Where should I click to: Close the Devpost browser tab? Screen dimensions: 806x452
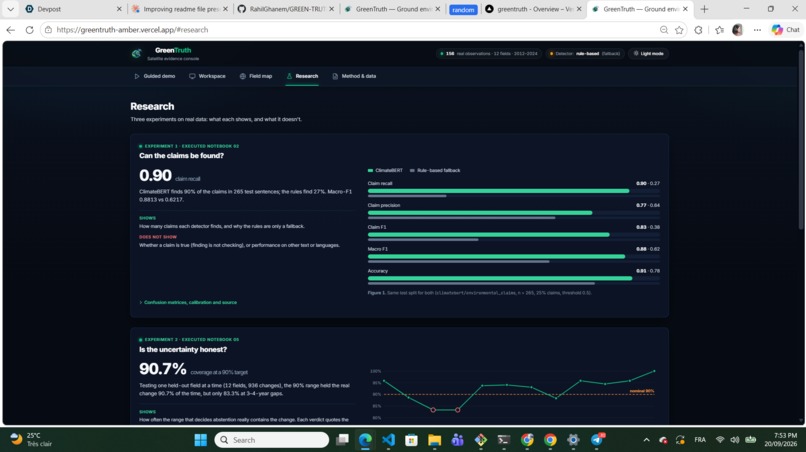[119, 9]
